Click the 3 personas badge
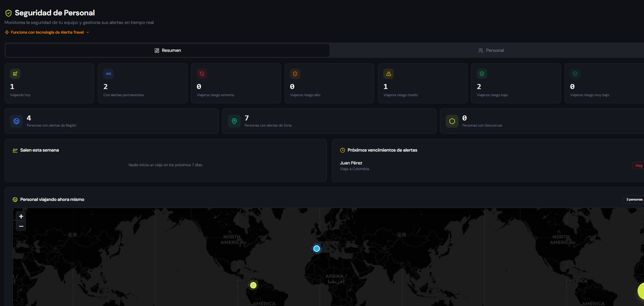Image resolution: width=644 pixels, height=306 pixels. click(634, 199)
